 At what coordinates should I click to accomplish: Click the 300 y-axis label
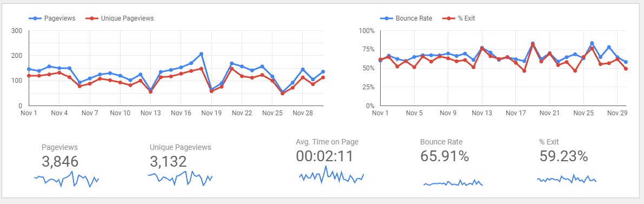17,31
